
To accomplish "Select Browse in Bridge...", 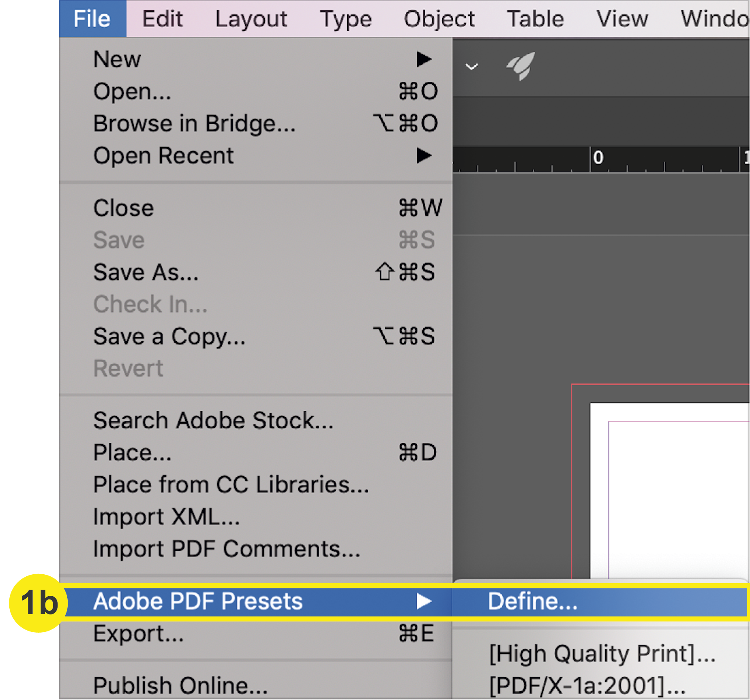I will point(256,124).
